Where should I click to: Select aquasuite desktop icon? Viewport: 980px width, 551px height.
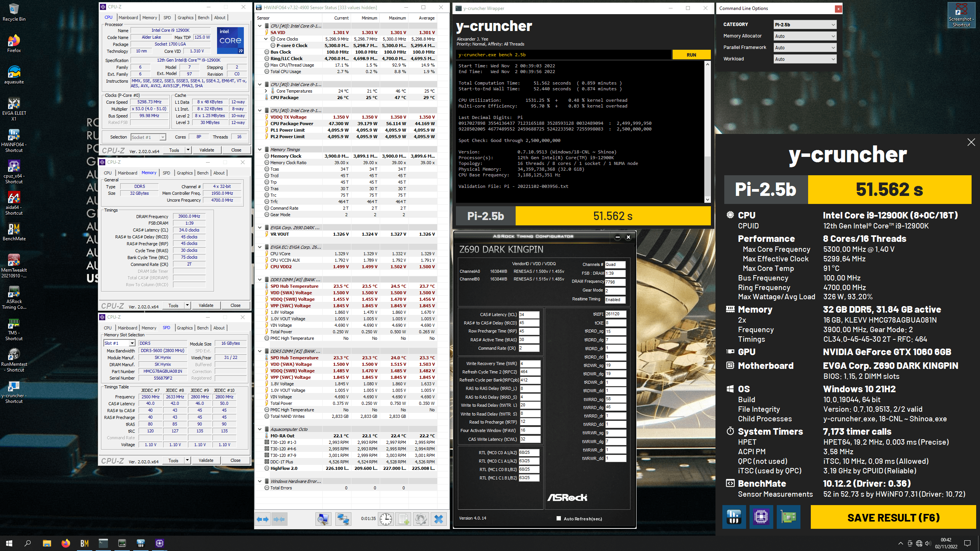(14, 75)
